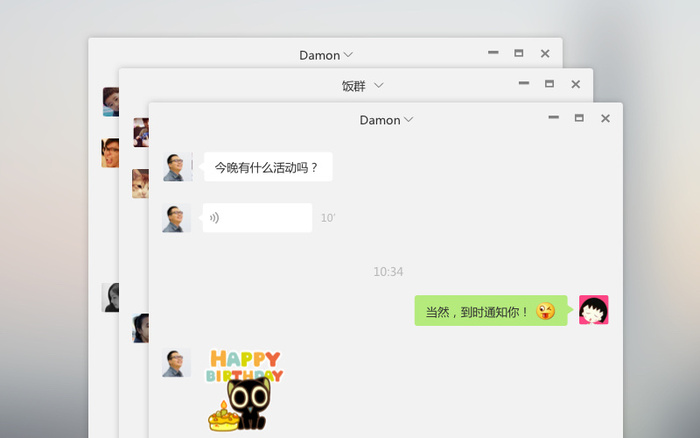Click the cat avatar in 饭群 window
The width and height of the screenshot is (700, 438).
pos(140,184)
